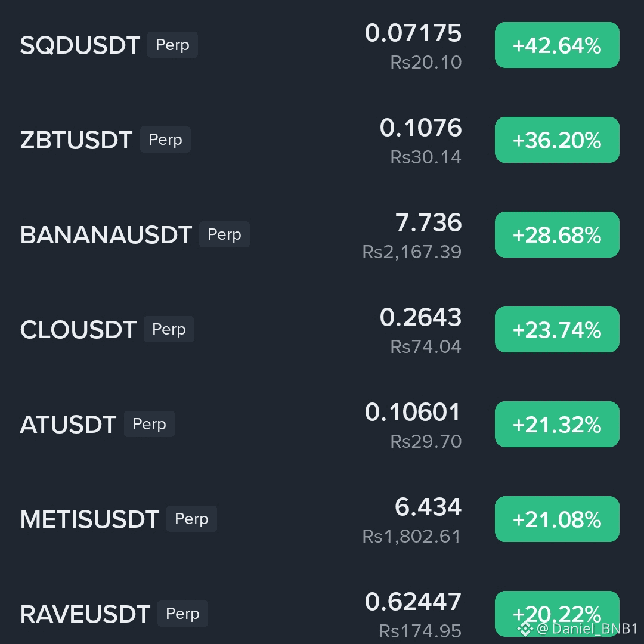This screenshot has height=644, width=644.
Task: Tap the +42.64% change badge
Action: [x=557, y=45]
